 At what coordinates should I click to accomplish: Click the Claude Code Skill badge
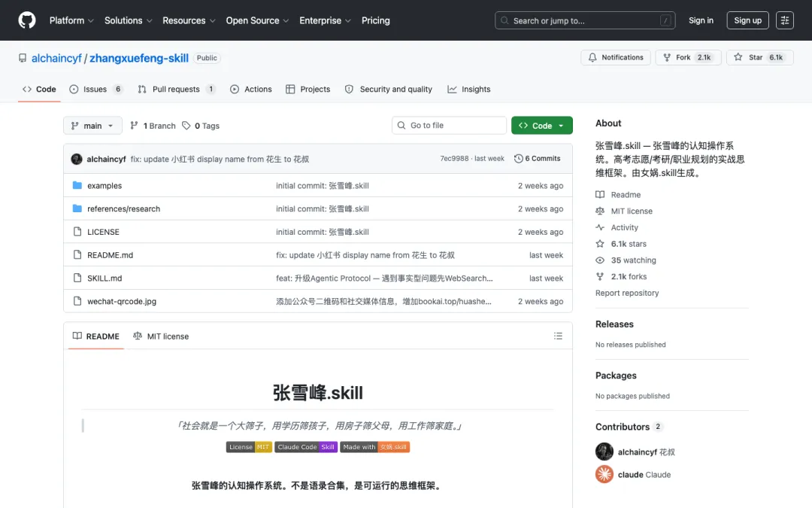[x=306, y=447]
